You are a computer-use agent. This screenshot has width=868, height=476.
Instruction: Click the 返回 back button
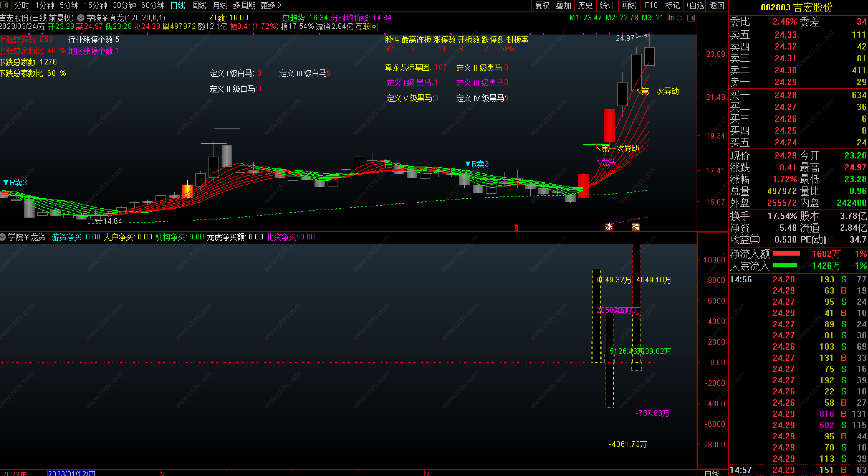tap(717, 5)
